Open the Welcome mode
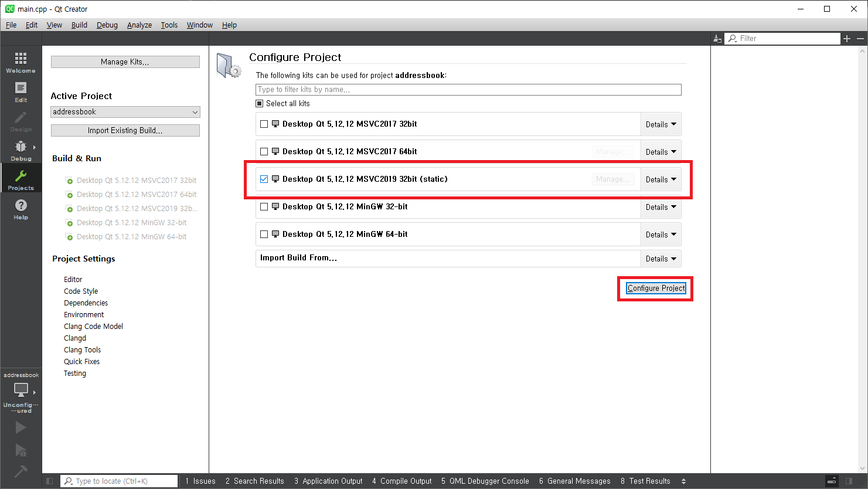This screenshot has width=868, height=489. [x=21, y=62]
